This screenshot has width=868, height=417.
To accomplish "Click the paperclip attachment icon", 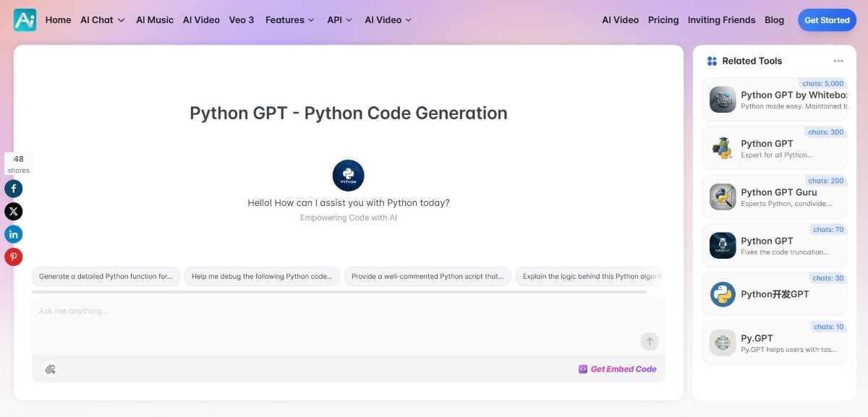I will [50, 369].
